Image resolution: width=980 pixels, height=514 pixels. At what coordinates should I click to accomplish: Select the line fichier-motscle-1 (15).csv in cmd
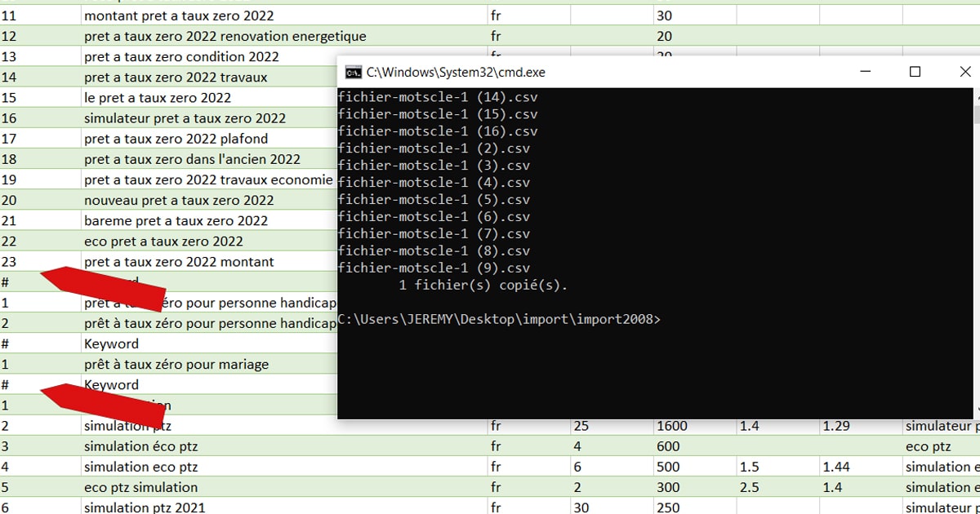point(438,114)
